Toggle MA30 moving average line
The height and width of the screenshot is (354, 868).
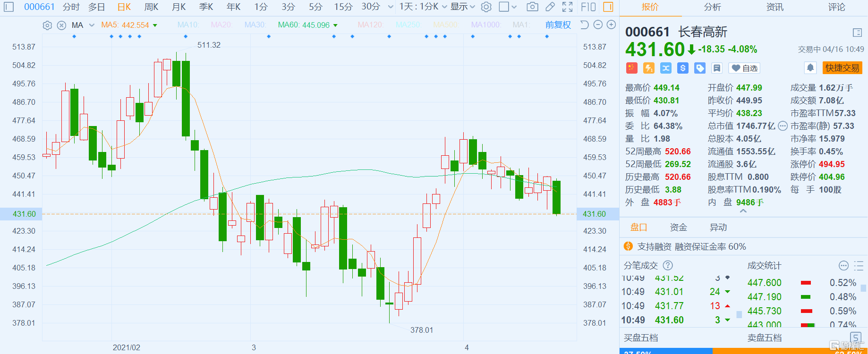(x=255, y=25)
